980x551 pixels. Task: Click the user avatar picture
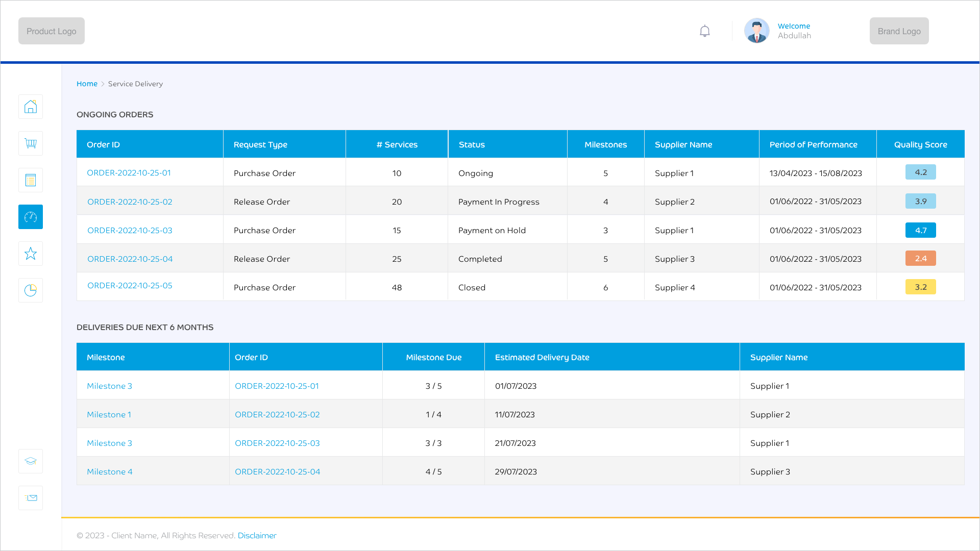point(756,31)
